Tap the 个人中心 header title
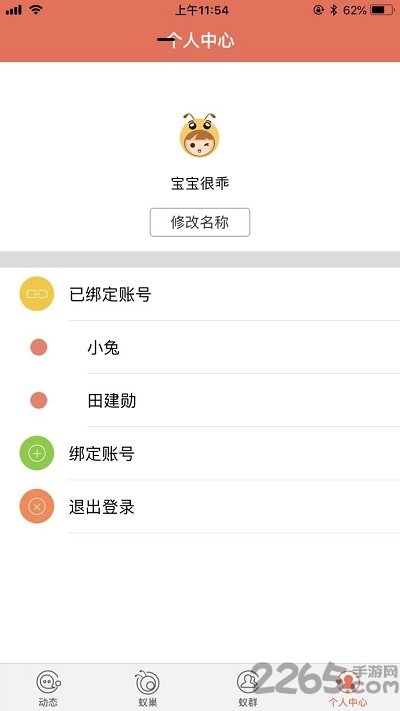 (x=200, y=41)
